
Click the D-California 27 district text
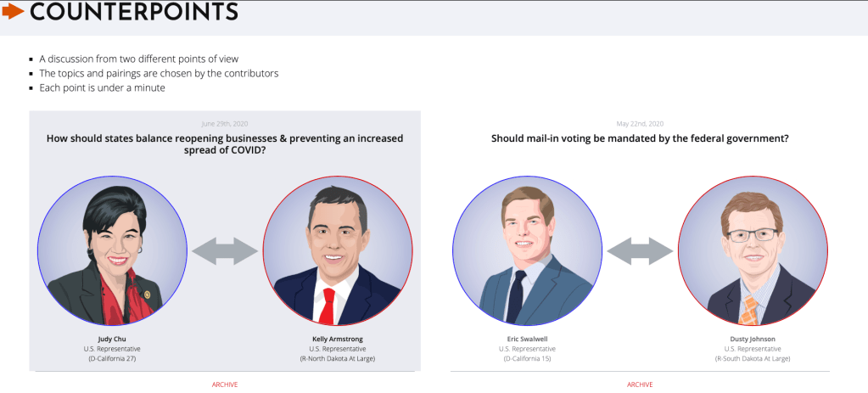(x=112, y=359)
